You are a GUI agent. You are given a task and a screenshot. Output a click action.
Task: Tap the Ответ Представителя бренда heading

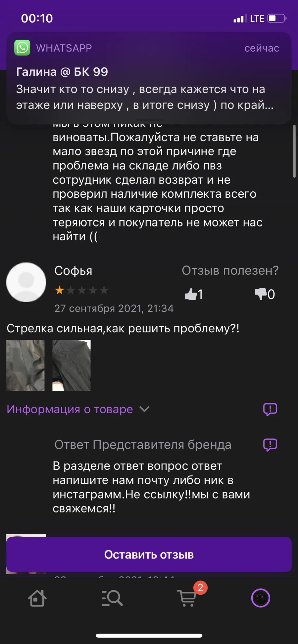point(143,445)
